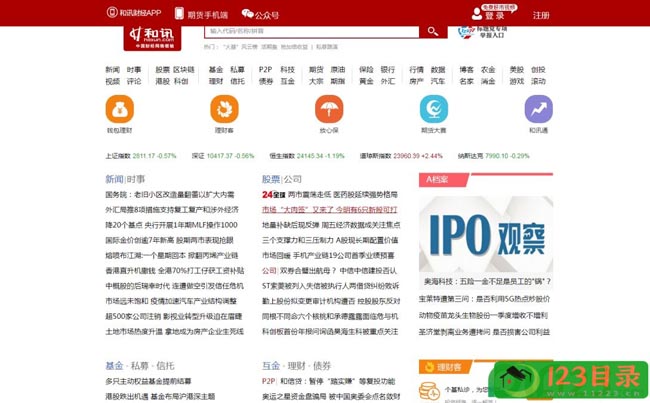The width and height of the screenshot is (650, 403).
Task: Open the 私募 heading beside 基金
Action: click(x=139, y=366)
